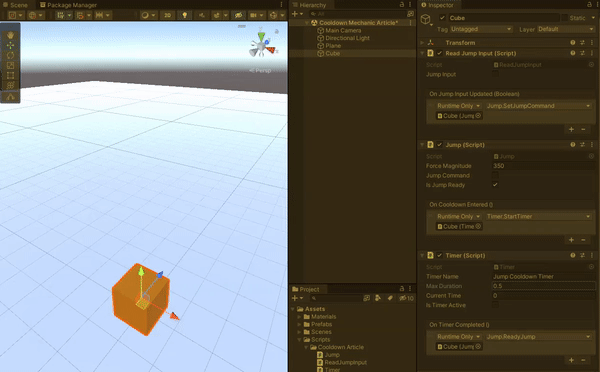Select the Move tool in Scene toolbar
This screenshot has width=600, height=372.
[10, 46]
